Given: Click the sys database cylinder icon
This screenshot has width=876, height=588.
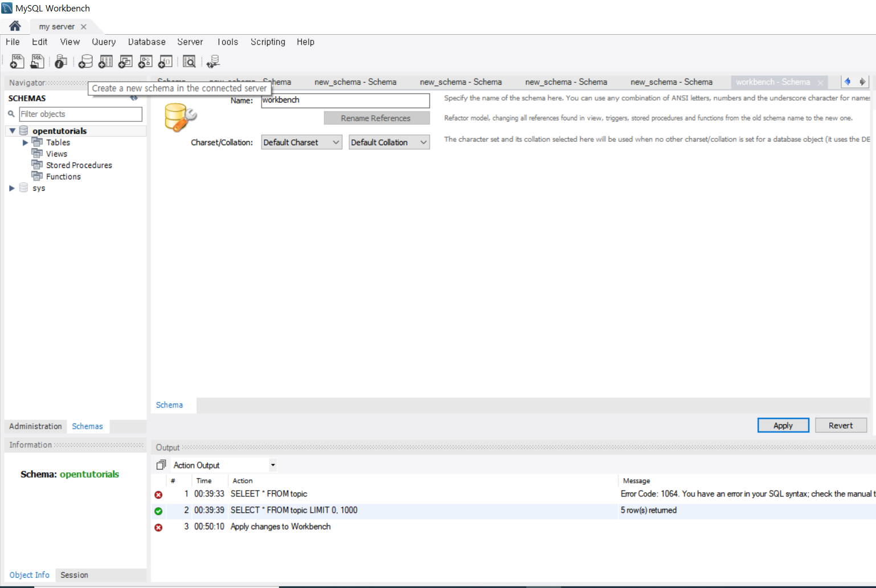Looking at the screenshot, I should (x=23, y=187).
